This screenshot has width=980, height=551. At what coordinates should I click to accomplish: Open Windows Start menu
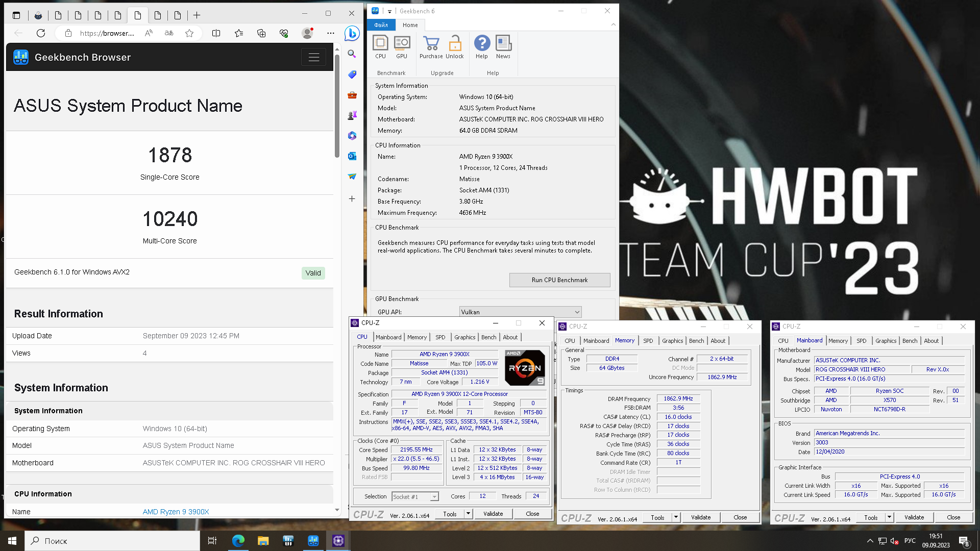click(x=12, y=541)
